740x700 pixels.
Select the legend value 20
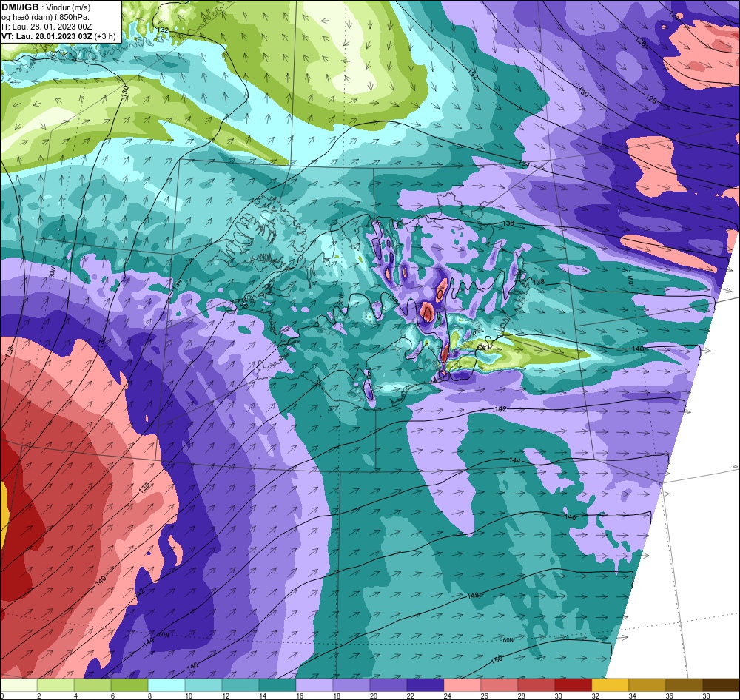[x=374, y=696]
